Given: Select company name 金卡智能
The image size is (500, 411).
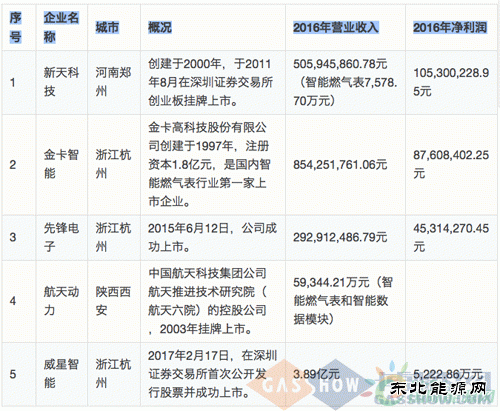Looking at the screenshot, I should 61,164.
